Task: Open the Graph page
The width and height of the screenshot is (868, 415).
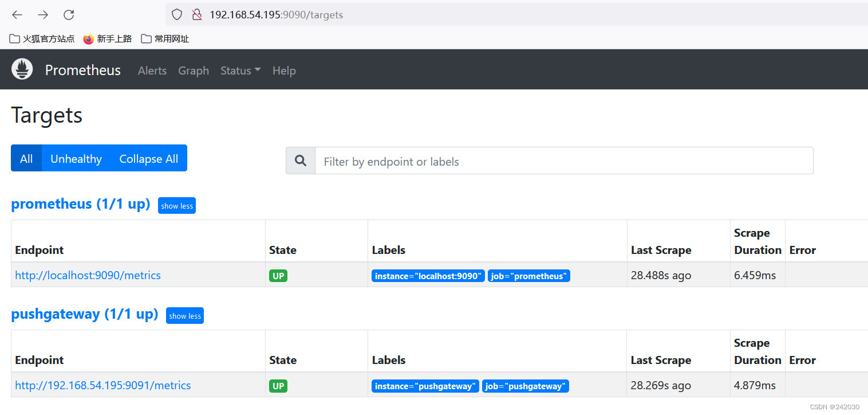Action: pyautogui.click(x=194, y=71)
